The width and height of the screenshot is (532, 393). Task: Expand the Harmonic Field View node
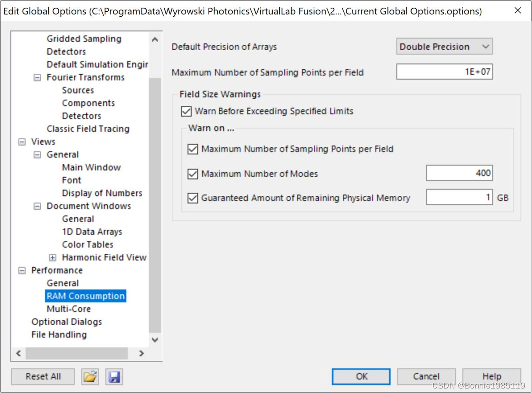(52, 257)
